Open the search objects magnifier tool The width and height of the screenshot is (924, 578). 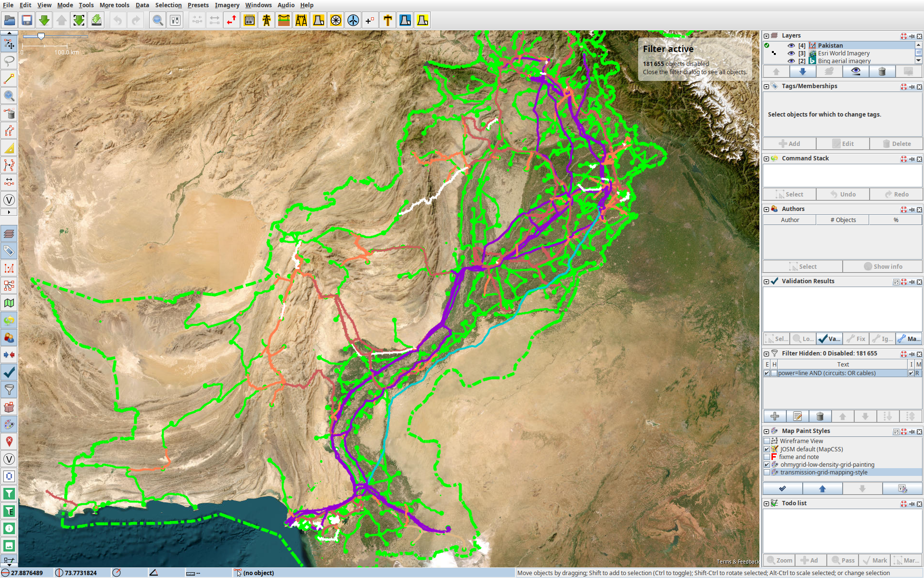pyautogui.click(x=157, y=20)
